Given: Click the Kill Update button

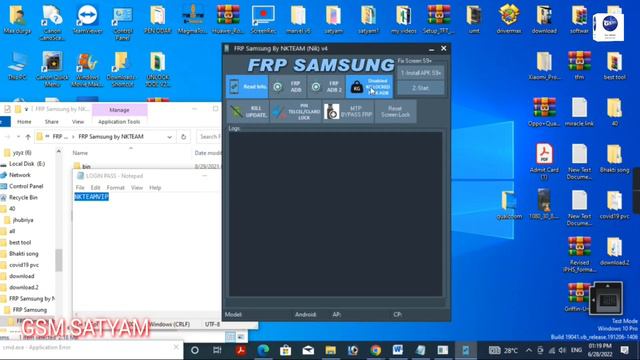Looking at the screenshot, I should pyautogui.click(x=247, y=111).
